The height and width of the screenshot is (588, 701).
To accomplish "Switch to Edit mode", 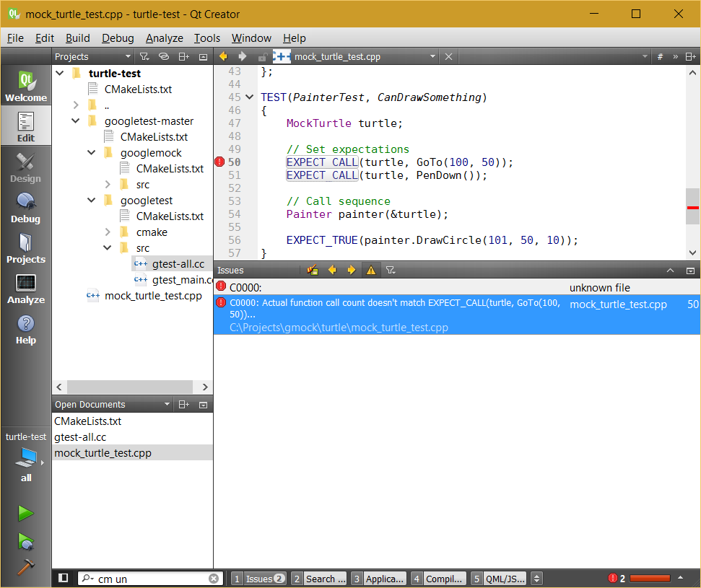I will tap(26, 126).
